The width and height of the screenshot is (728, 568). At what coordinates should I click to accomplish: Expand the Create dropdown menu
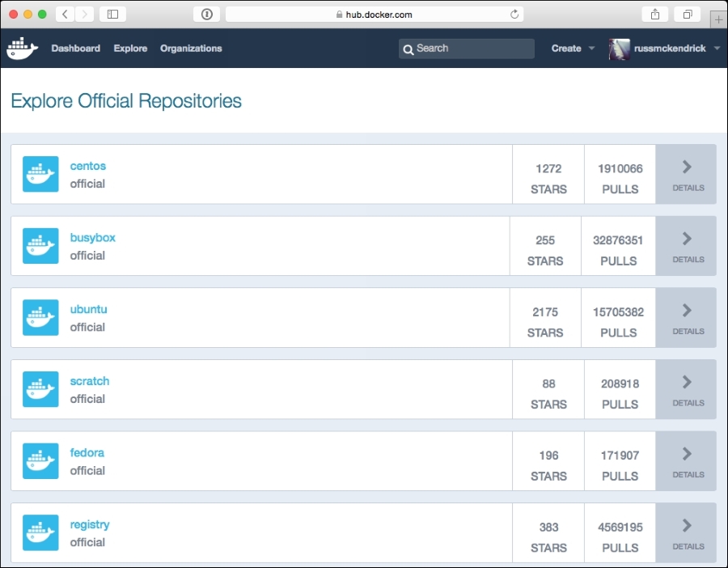573,49
